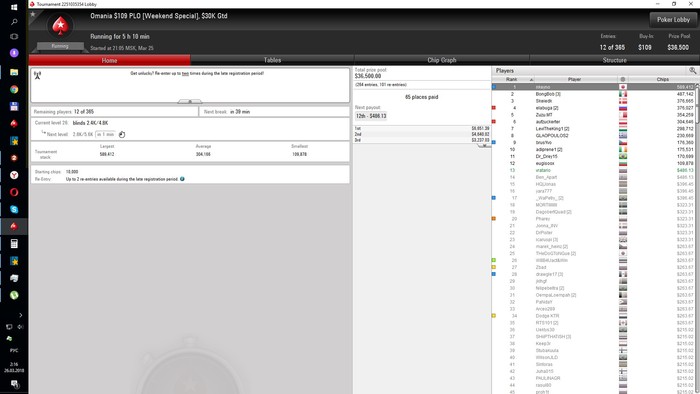The height and width of the screenshot is (394, 700).
Task: Open Yandex browser from taskbar
Action: [14, 175]
